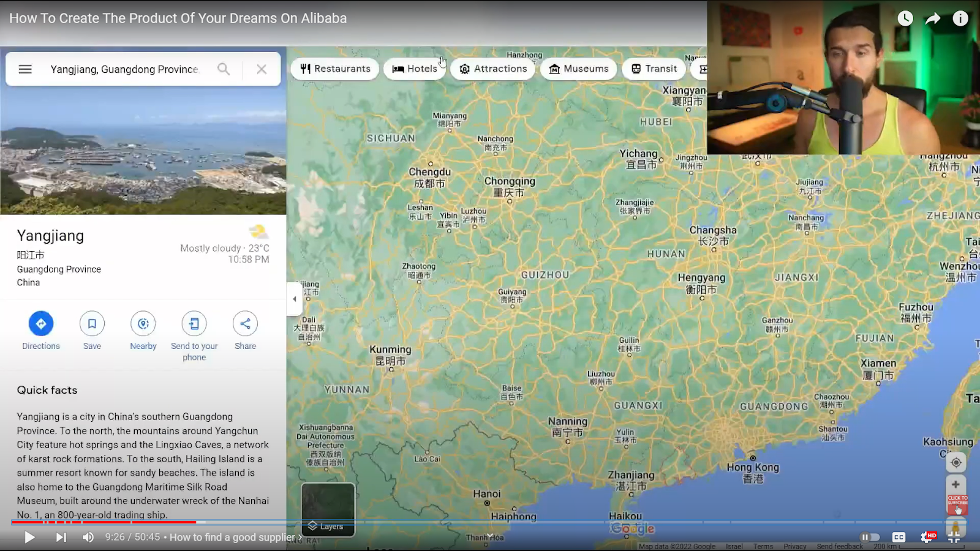
Task: Click Mostly cloudy weather info
Action: [x=224, y=248]
